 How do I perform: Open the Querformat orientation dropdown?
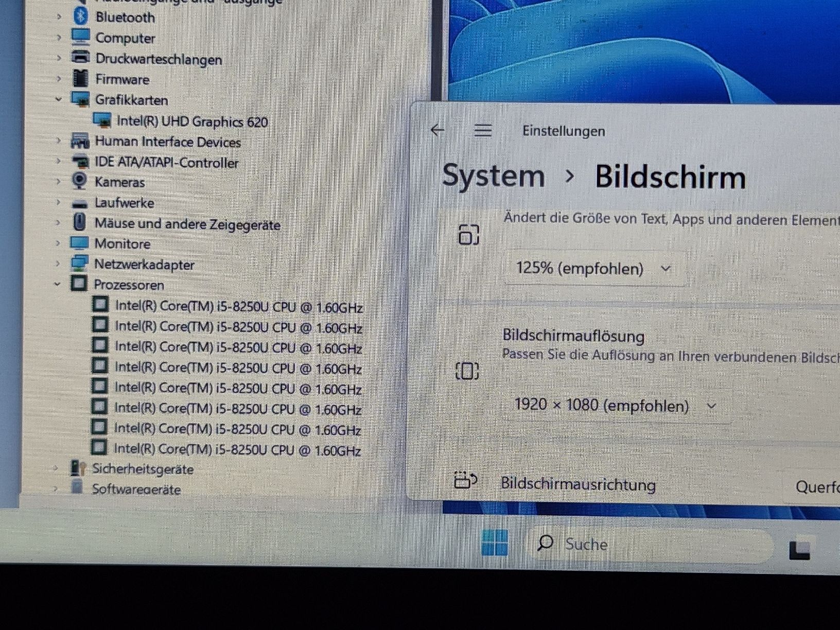point(812,486)
